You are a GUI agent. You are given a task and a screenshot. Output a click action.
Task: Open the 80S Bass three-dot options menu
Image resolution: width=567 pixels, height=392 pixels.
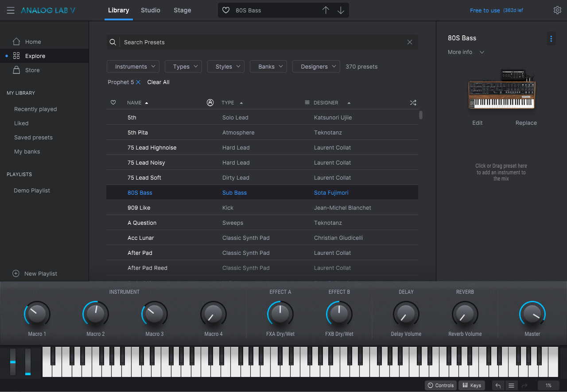coord(551,39)
